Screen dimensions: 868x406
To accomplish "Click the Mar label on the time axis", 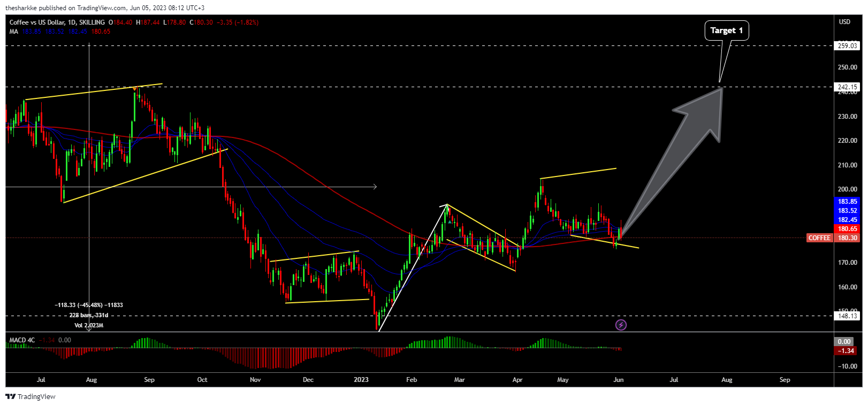I will (460, 380).
